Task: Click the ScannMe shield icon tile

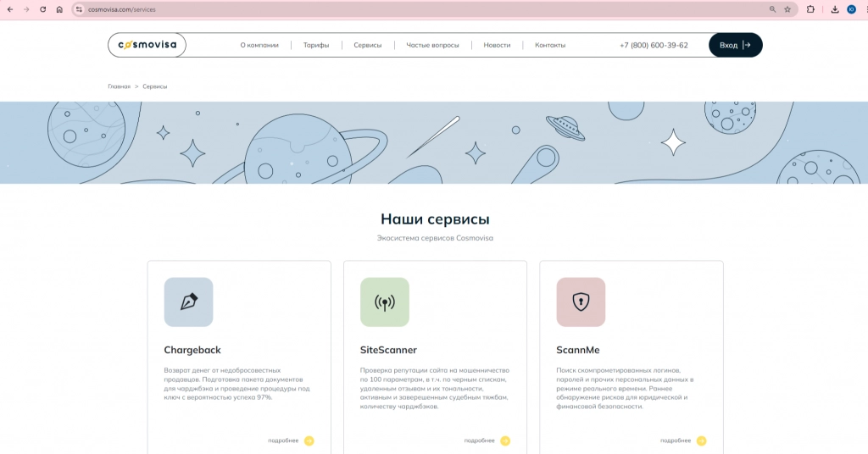Action: (581, 302)
